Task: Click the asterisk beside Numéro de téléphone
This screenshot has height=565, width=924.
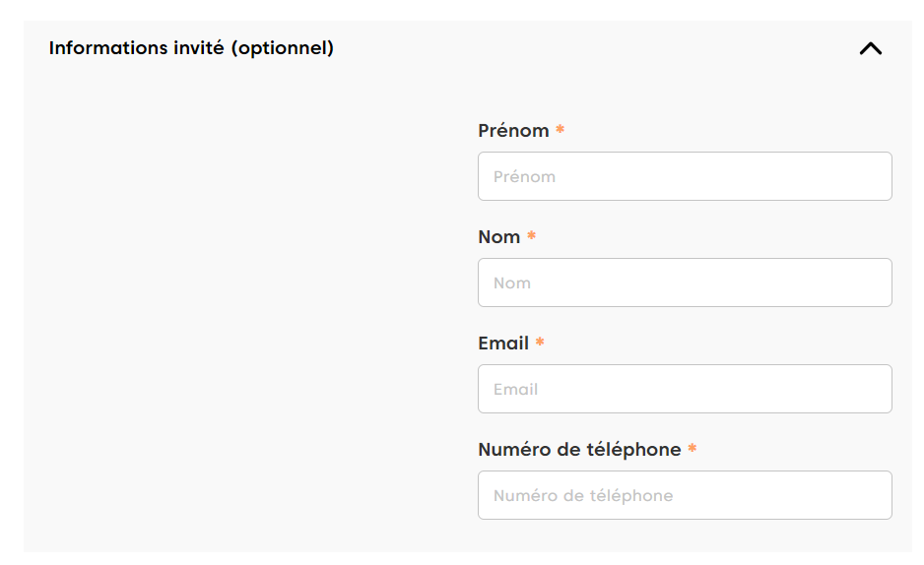Action: (692, 449)
